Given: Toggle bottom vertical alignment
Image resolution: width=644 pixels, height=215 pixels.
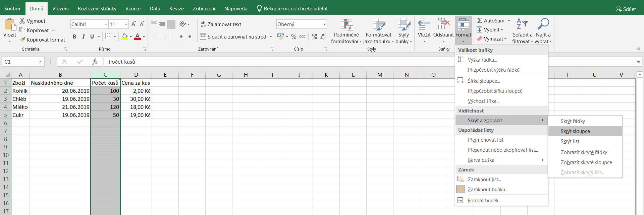Looking at the screenshot, I should click(171, 24).
